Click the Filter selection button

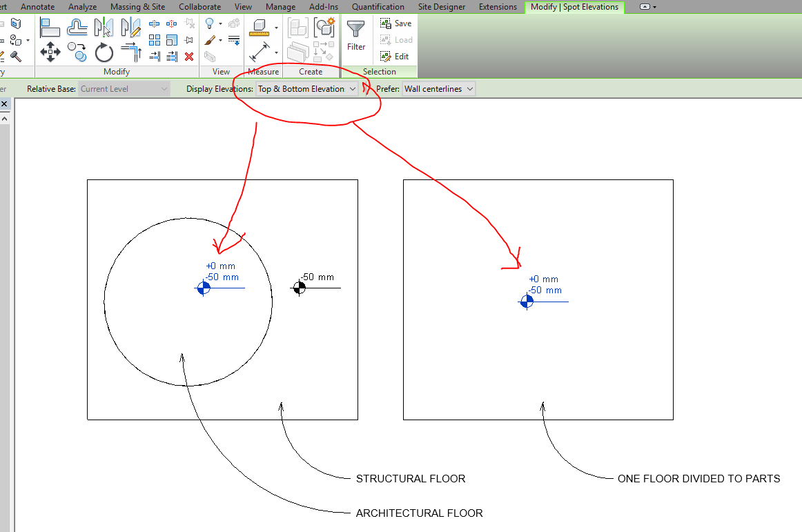(x=356, y=36)
